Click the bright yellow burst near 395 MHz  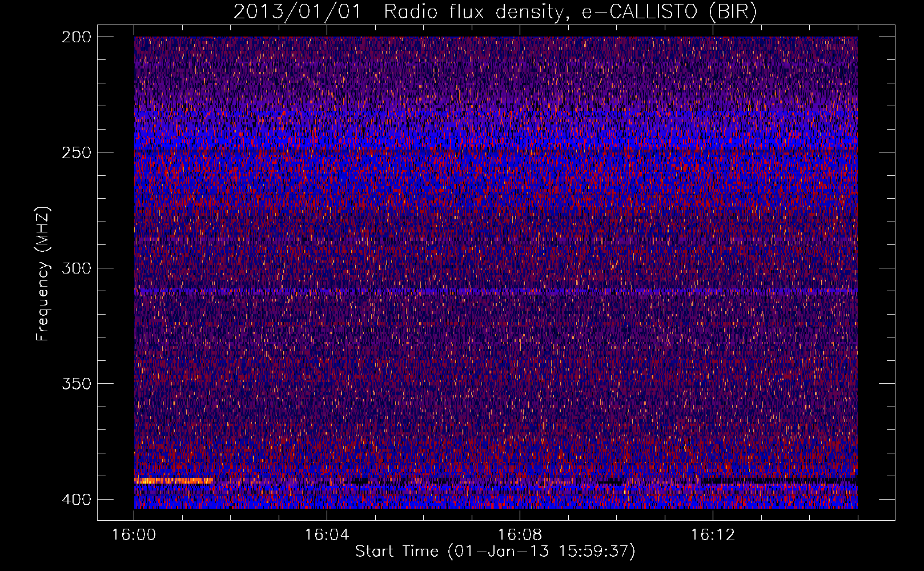click(174, 481)
